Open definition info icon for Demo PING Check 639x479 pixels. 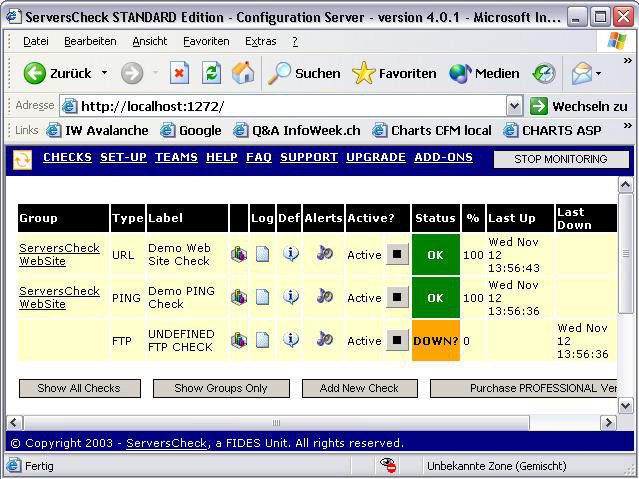[x=291, y=297]
